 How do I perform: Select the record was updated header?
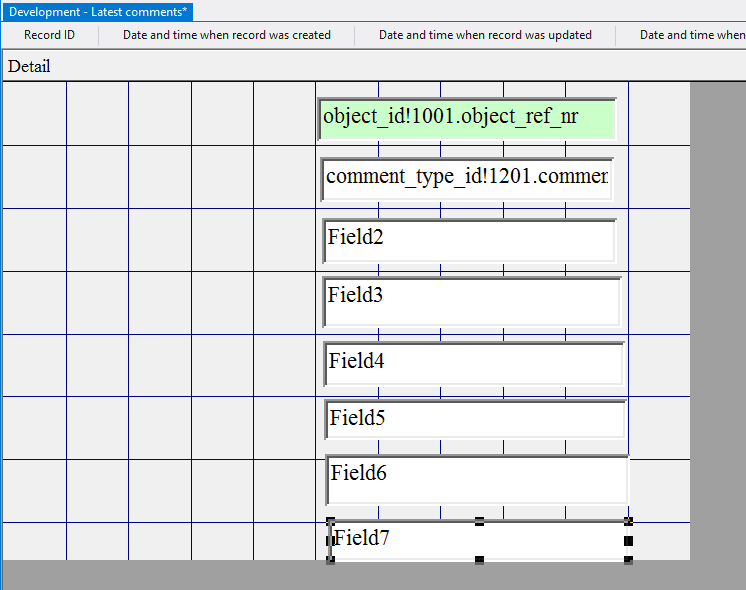(485, 35)
